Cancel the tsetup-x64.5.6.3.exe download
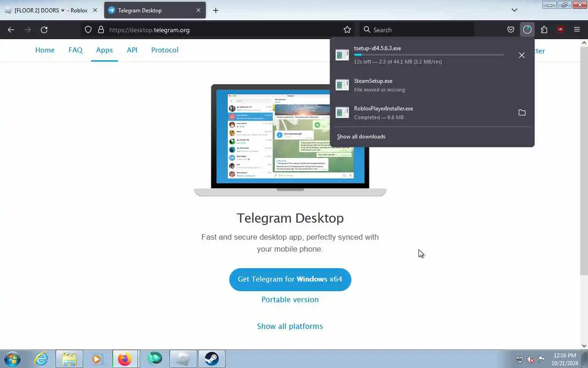Image resolution: width=588 pixels, height=368 pixels. coord(522,55)
